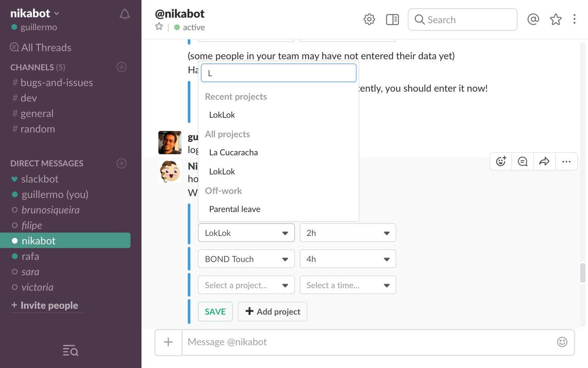Viewport: 588px width, 368px height.
Task: Add reaction to Nikabot message
Action: click(501, 161)
